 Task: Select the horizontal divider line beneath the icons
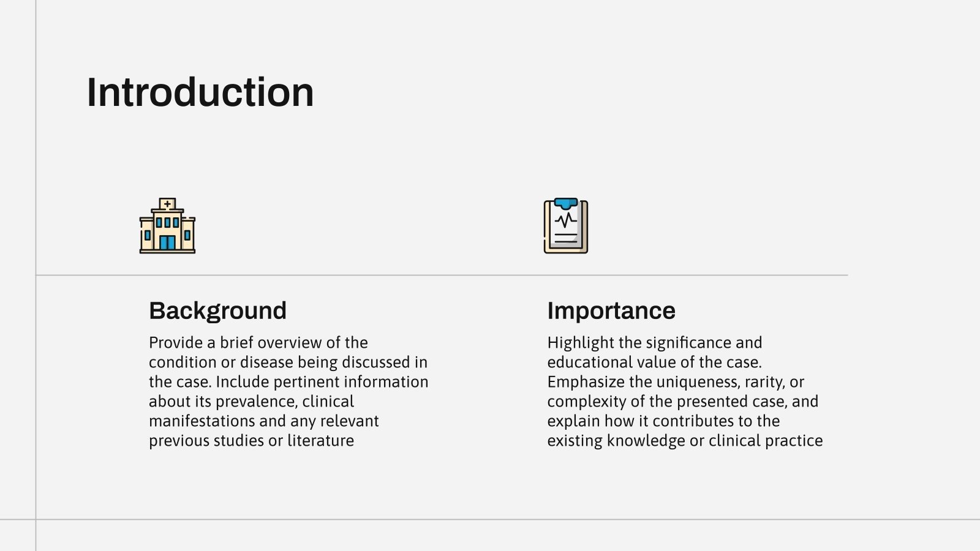441,275
